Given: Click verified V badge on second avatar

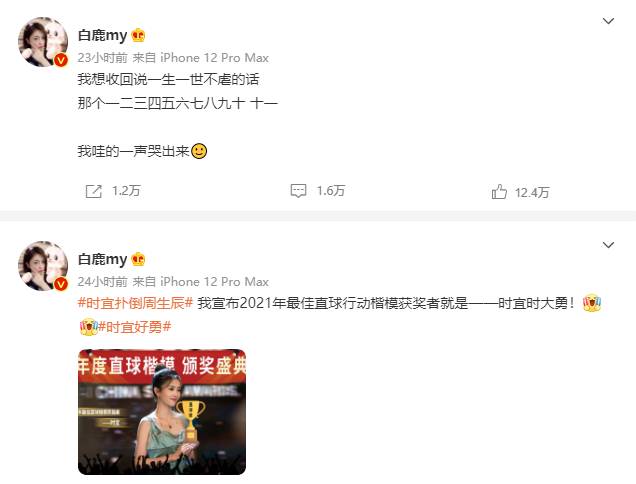Looking at the screenshot, I should (61, 284).
